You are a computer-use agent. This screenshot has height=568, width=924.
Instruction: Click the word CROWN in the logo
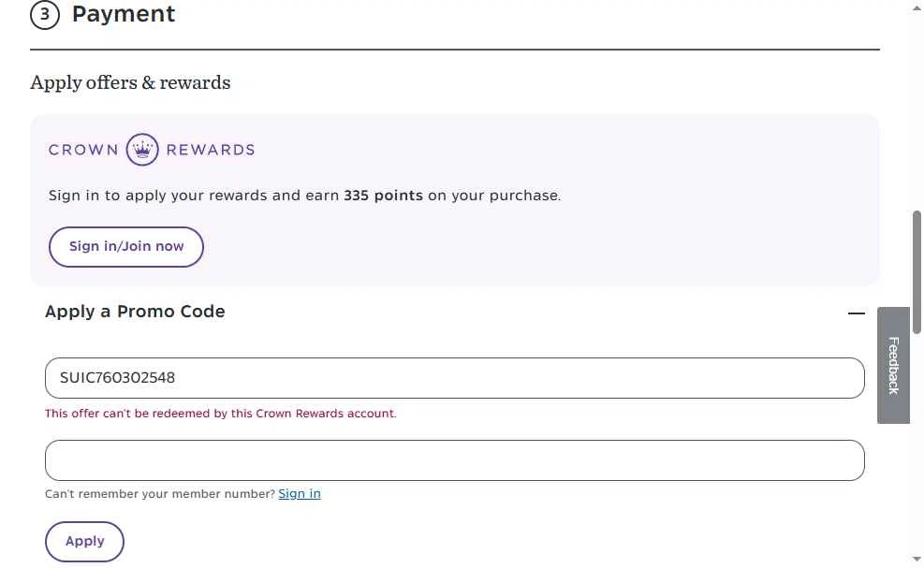pyautogui.click(x=83, y=150)
